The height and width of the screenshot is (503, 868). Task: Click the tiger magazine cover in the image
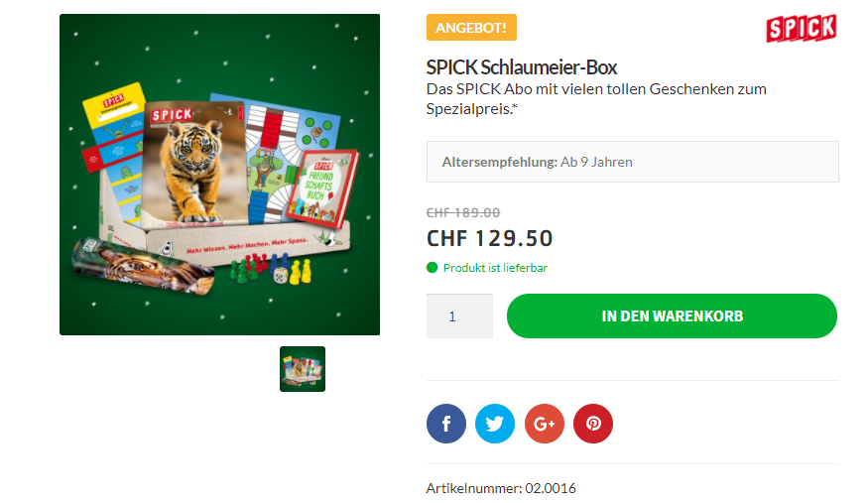(191, 165)
